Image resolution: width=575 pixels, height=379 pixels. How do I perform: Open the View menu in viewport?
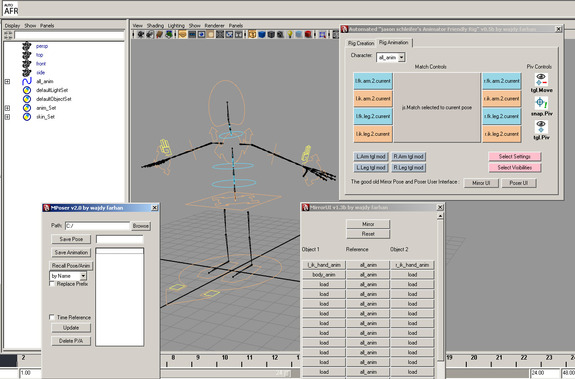[138, 26]
